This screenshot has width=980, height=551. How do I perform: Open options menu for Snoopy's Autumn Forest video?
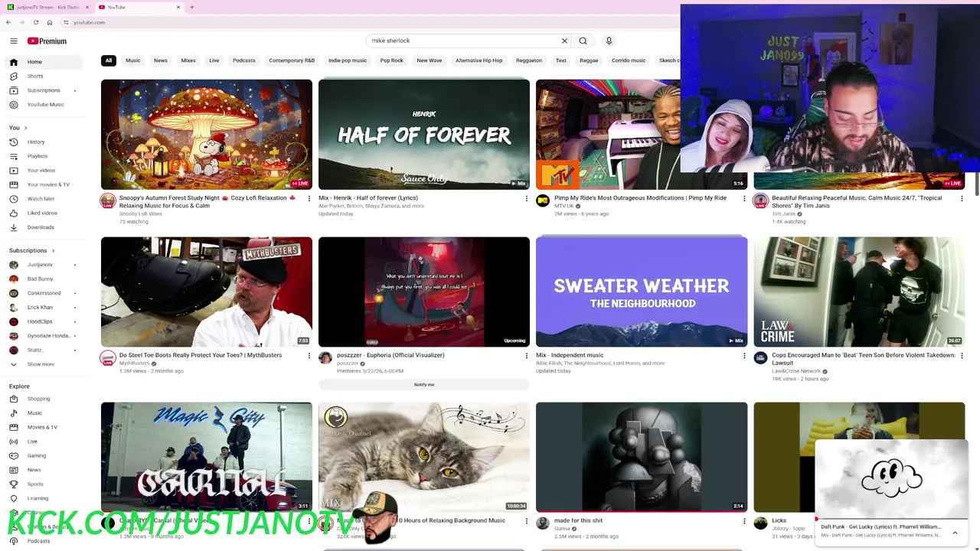point(309,198)
